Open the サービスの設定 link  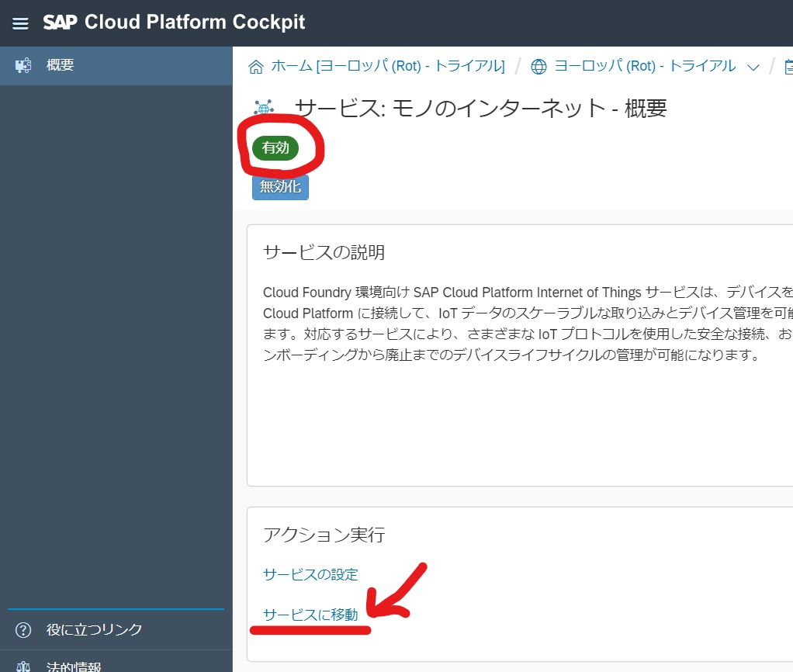point(310,574)
